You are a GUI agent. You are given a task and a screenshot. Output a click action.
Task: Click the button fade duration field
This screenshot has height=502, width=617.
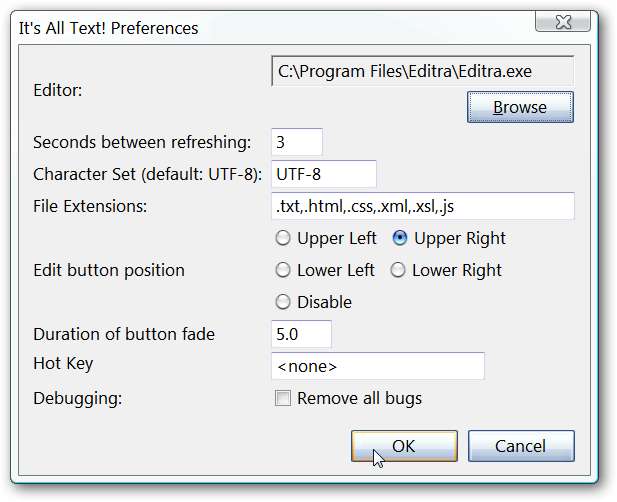tap(301, 334)
